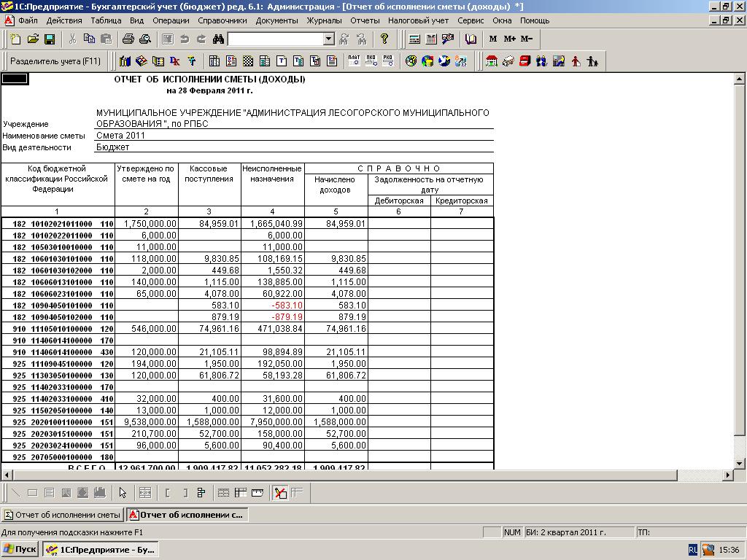Screen dimensions: 747x560
Task: Toggle the arrow selection pointer tool
Action: [x=123, y=493]
